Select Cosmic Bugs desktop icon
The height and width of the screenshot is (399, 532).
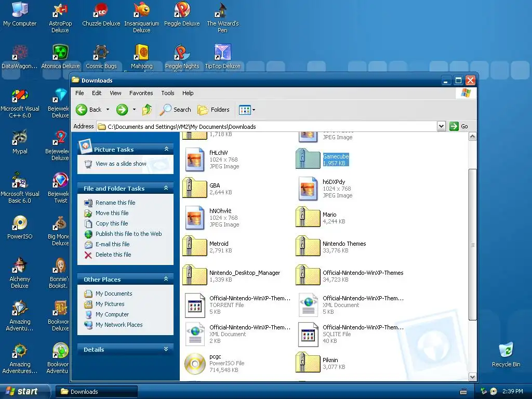pos(101,57)
